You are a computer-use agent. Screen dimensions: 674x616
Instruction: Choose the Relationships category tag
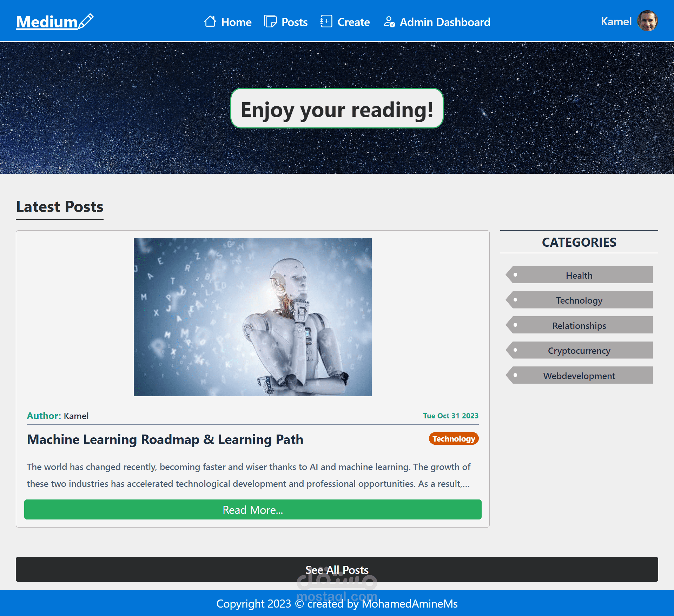tap(579, 325)
